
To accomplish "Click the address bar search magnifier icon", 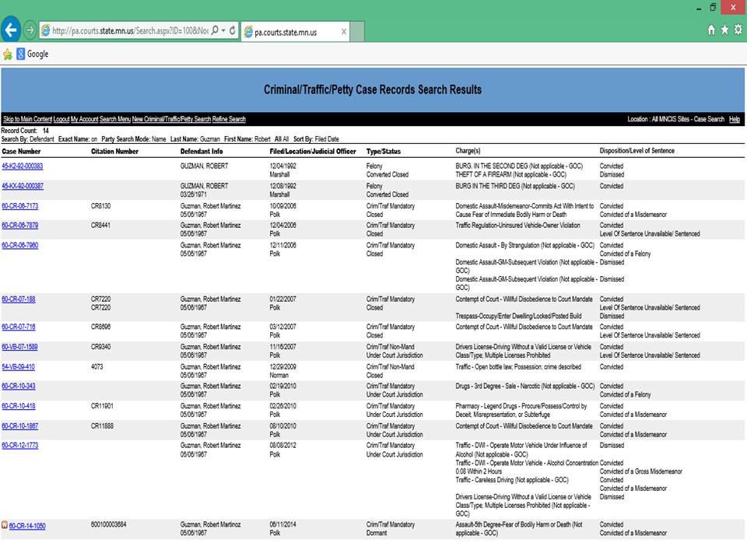I will [215, 30].
